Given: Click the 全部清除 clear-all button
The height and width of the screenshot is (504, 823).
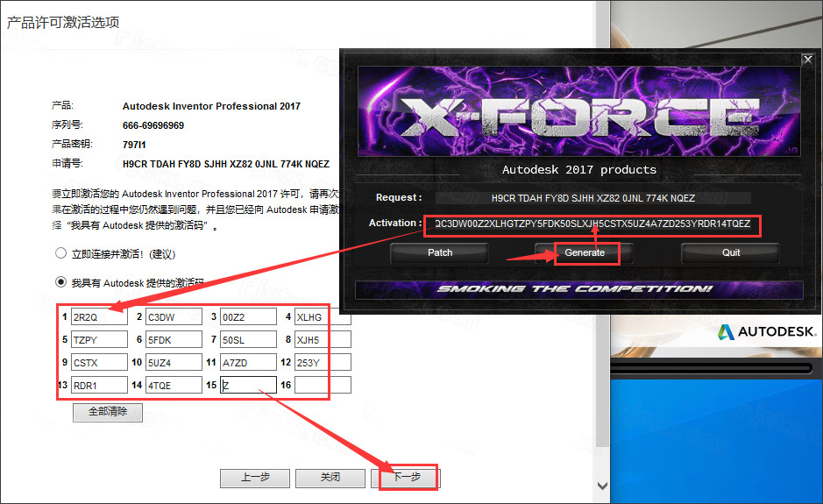Looking at the screenshot, I should pyautogui.click(x=108, y=412).
